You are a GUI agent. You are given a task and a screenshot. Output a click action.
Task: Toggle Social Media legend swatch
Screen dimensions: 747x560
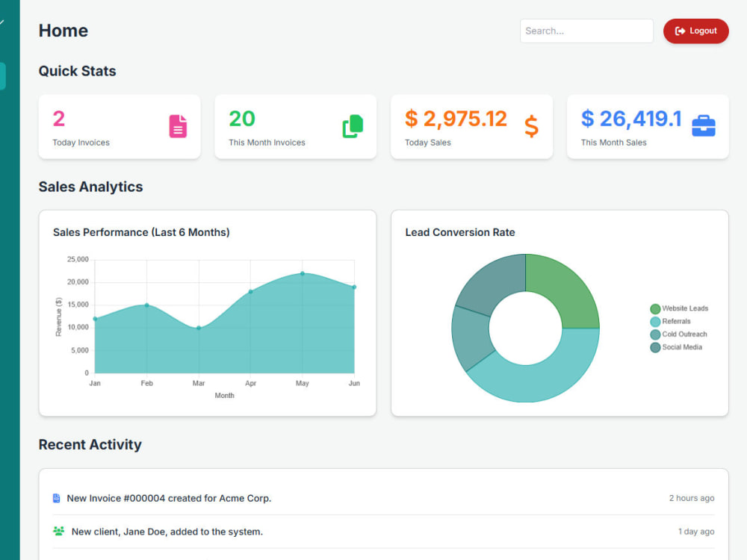(655, 347)
